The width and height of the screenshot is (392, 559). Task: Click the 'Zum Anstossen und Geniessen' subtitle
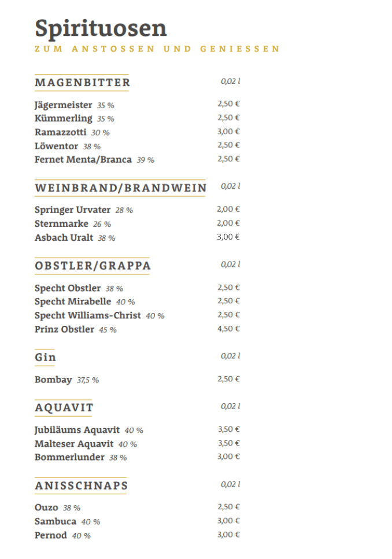(x=157, y=49)
